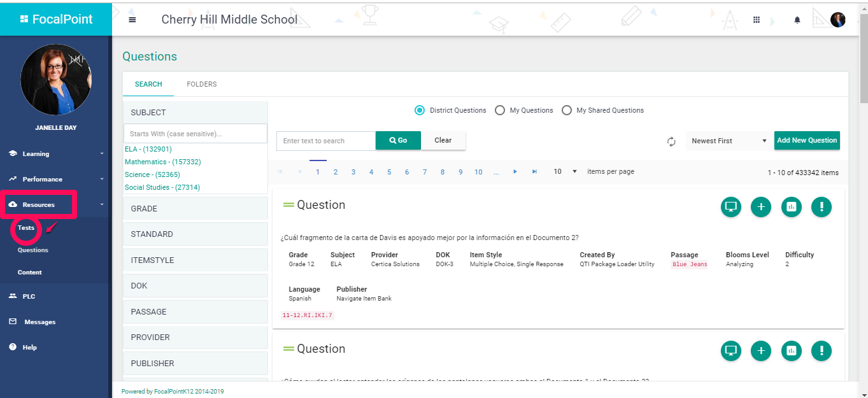Open Tests under Resources menu
Image resolution: width=868 pixels, height=398 pixels.
26,228
